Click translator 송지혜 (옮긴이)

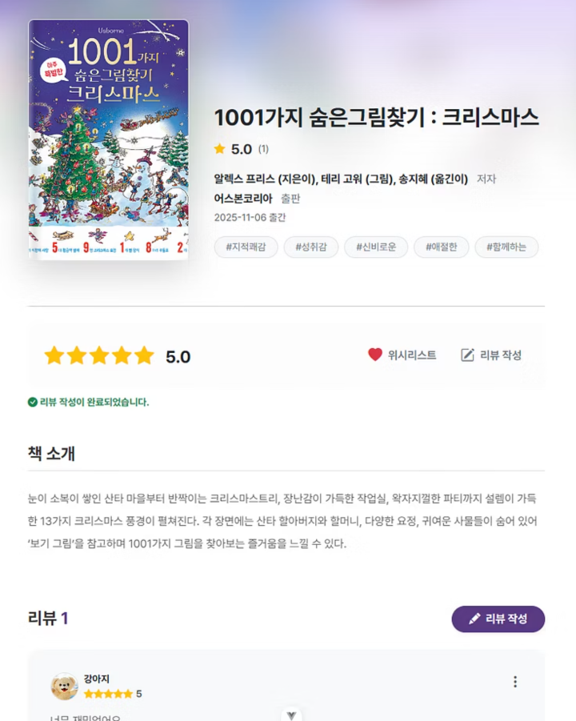[433, 179]
